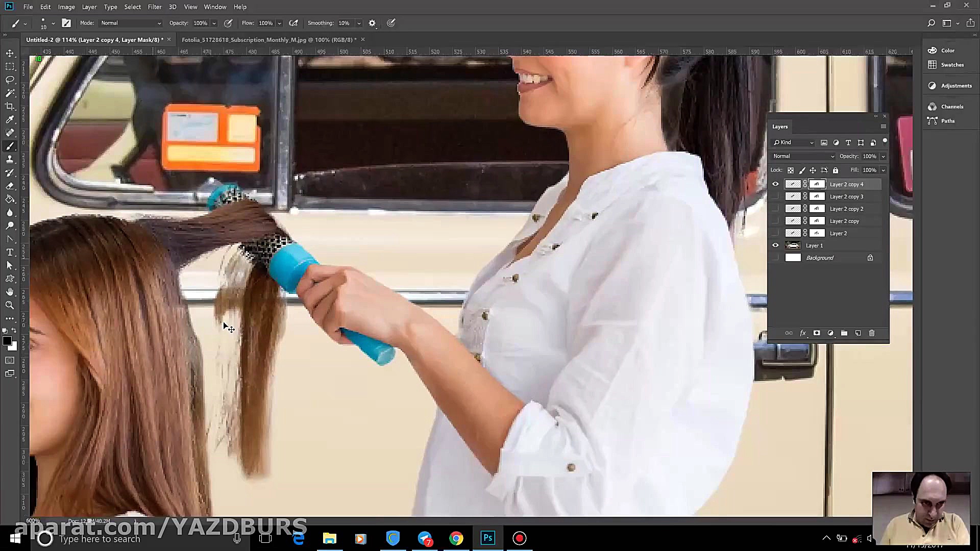Image resolution: width=980 pixels, height=551 pixels.
Task: Add layer mask in Layers panel
Action: click(817, 333)
